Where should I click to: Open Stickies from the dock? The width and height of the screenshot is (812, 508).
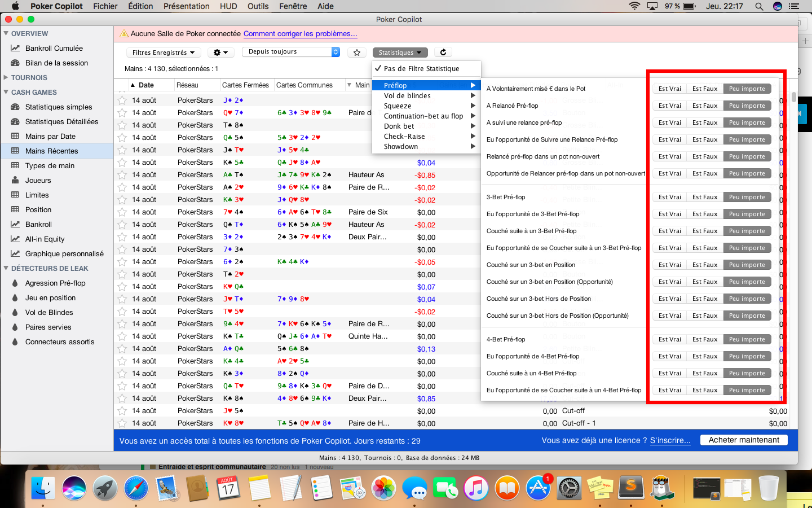coord(600,487)
